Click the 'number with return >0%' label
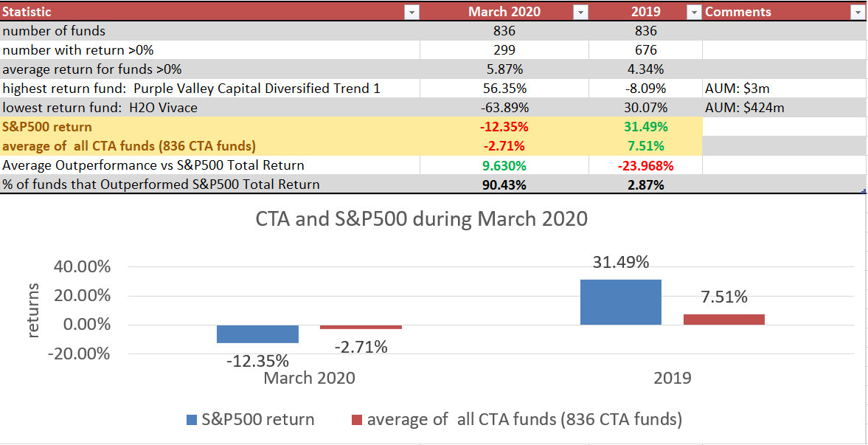Viewport: 868px width, 445px height. coord(78,50)
